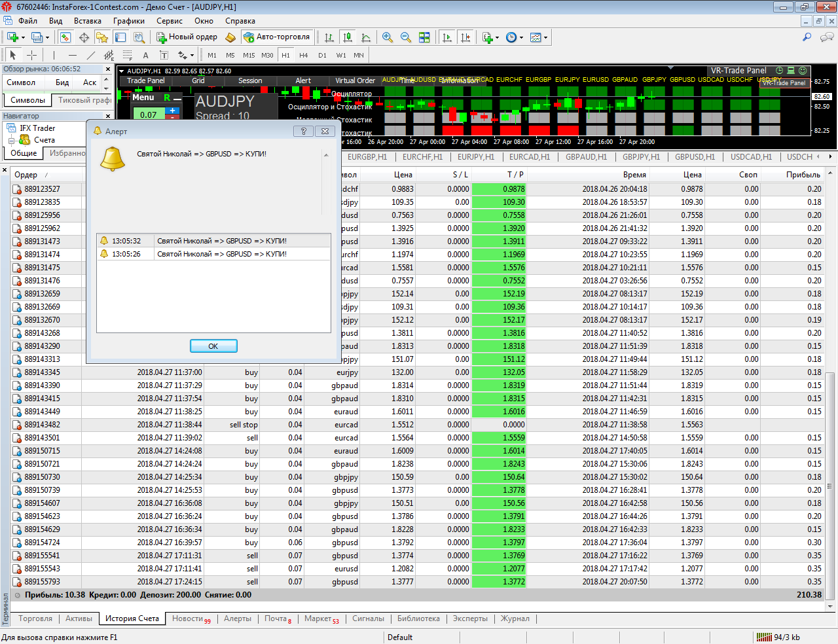Toggle the Navigator folder-star icon
838x644 pixels.
tap(102, 37)
